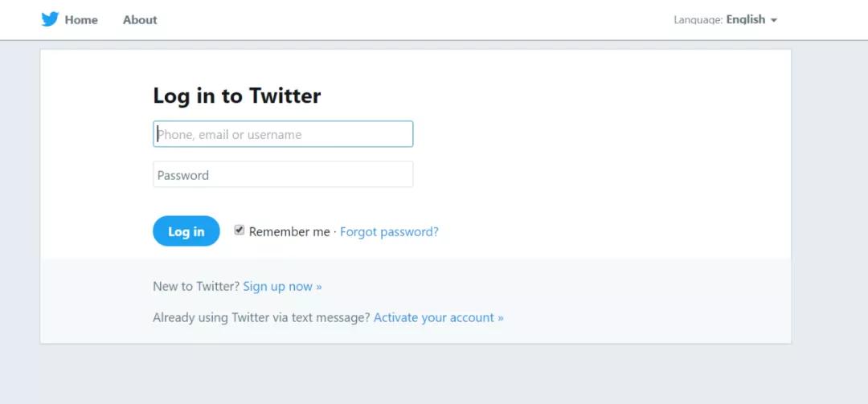Open the Forgot password? link

(x=389, y=232)
